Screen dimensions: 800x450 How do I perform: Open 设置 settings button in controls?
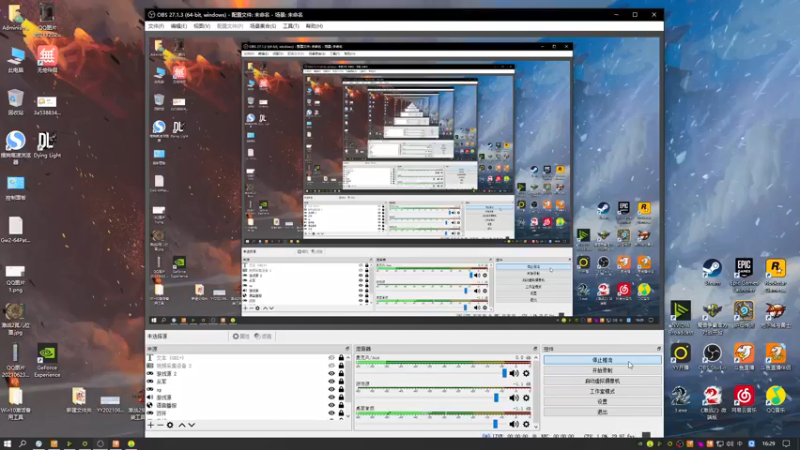pos(603,402)
